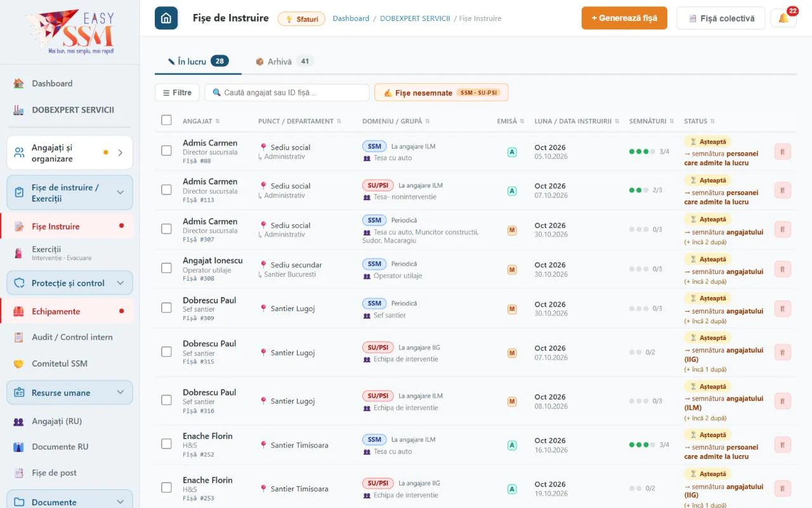The width and height of the screenshot is (812, 508).
Task: Click the emission badge A on Fișă #88
Action: (512, 152)
